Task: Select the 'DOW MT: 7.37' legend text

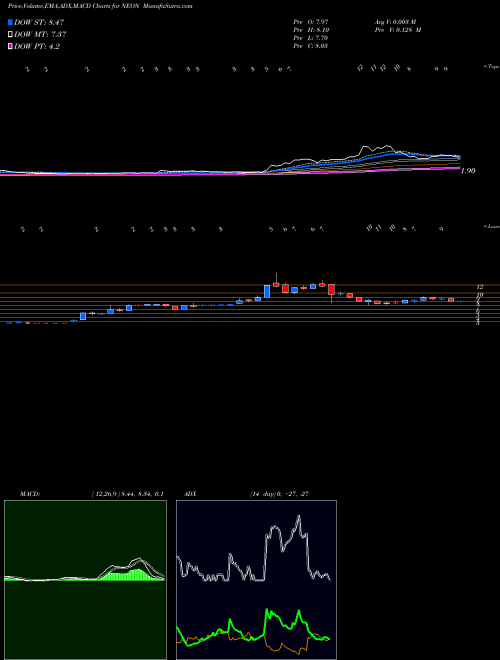Action: 40,35
